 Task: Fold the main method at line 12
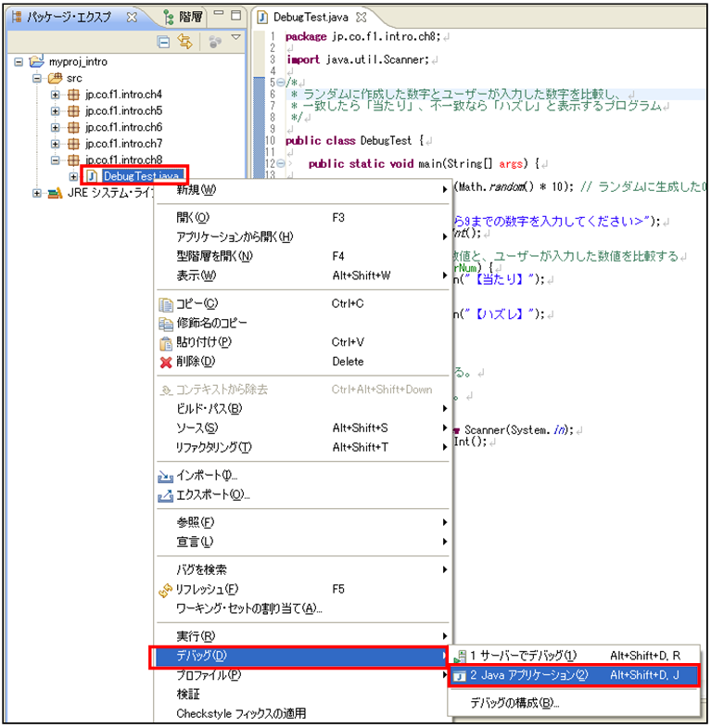(280, 163)
